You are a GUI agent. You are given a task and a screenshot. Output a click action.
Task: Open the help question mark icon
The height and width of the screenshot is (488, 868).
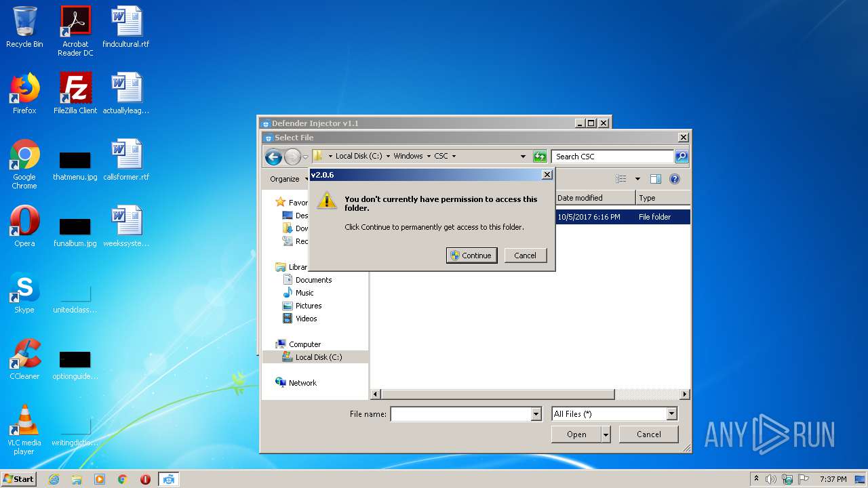coord(675,179)
